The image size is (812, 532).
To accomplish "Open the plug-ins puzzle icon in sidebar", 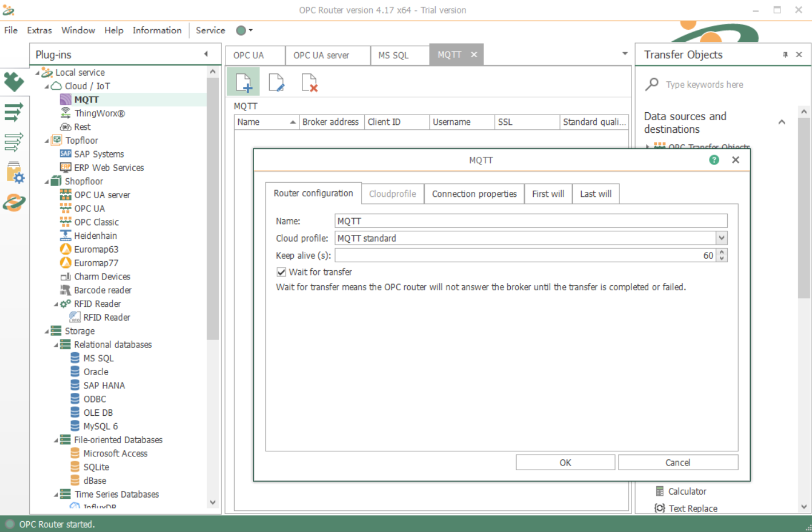I will 14,82.
